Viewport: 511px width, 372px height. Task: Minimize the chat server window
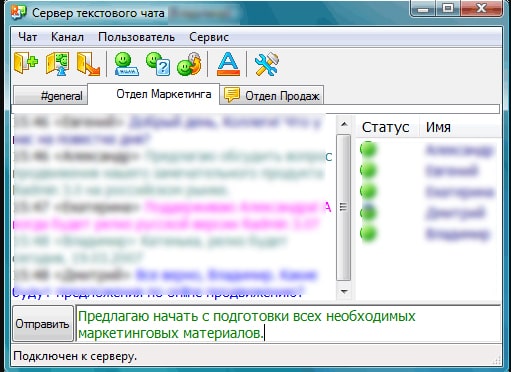pos(423,8)
